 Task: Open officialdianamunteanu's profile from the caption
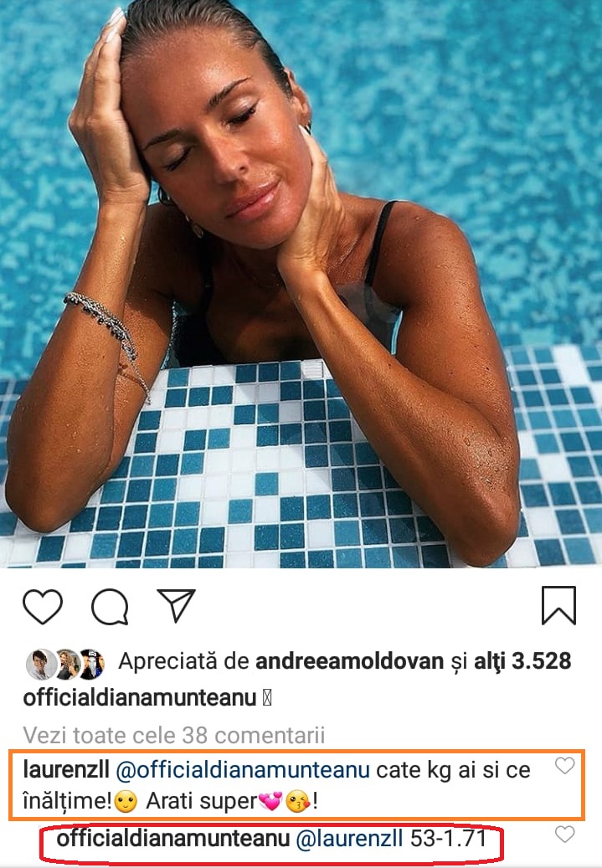coord(140,697)
